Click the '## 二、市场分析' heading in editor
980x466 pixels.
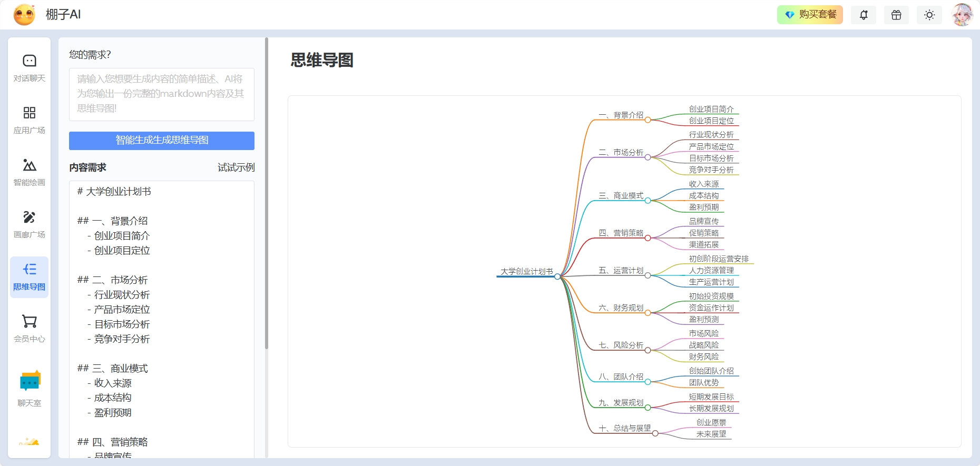[113, 280]
